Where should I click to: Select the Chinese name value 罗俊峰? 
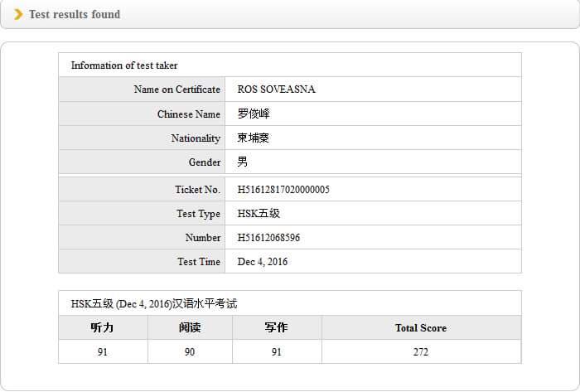point(254,114)
